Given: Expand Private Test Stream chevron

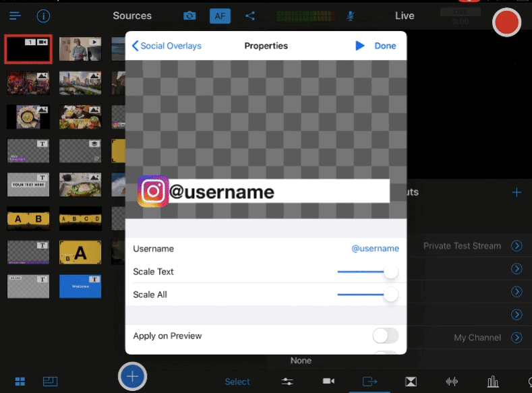Looking at the screenshot, I should pos(516,246).
